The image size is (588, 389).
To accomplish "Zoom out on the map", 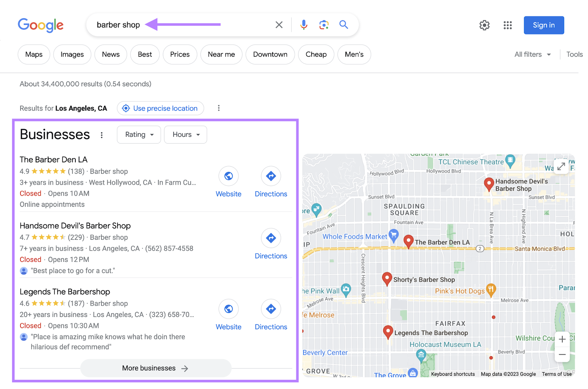I will (562, 354).
